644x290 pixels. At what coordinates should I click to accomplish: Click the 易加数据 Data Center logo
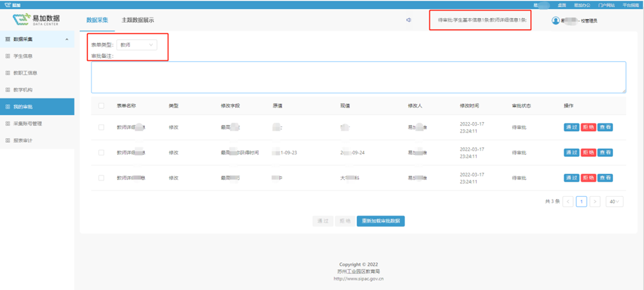[x=36, y=19]
